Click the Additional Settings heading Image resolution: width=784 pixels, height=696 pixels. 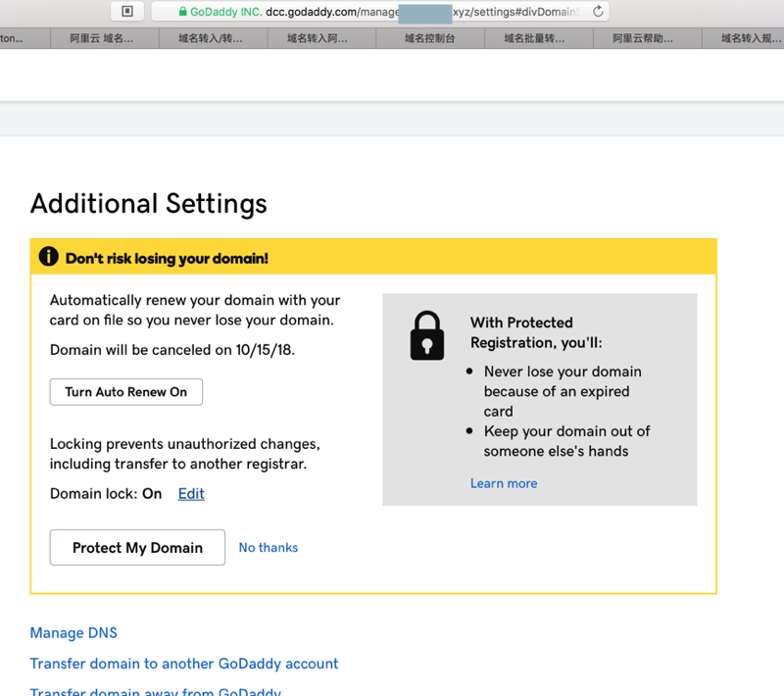pos(149,204)
